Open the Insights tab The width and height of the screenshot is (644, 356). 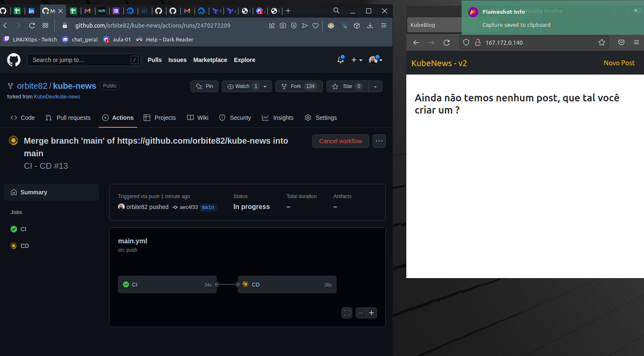tap(278, 118)
